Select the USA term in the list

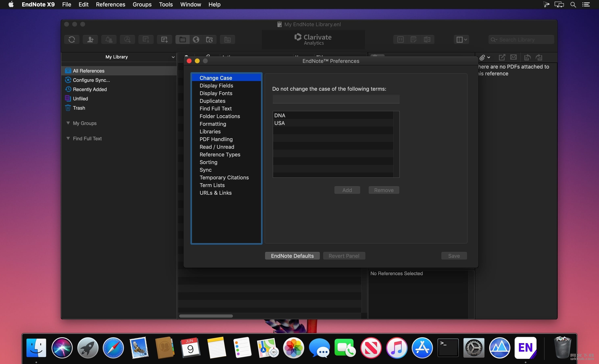pyautogui.click(x=333, y=123)
